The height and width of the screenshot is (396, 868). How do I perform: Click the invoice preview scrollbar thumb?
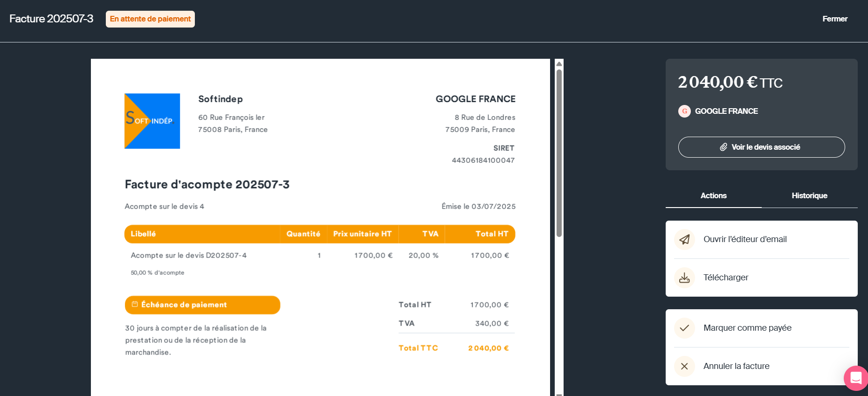pyautogui.click(x=559, y=153)
